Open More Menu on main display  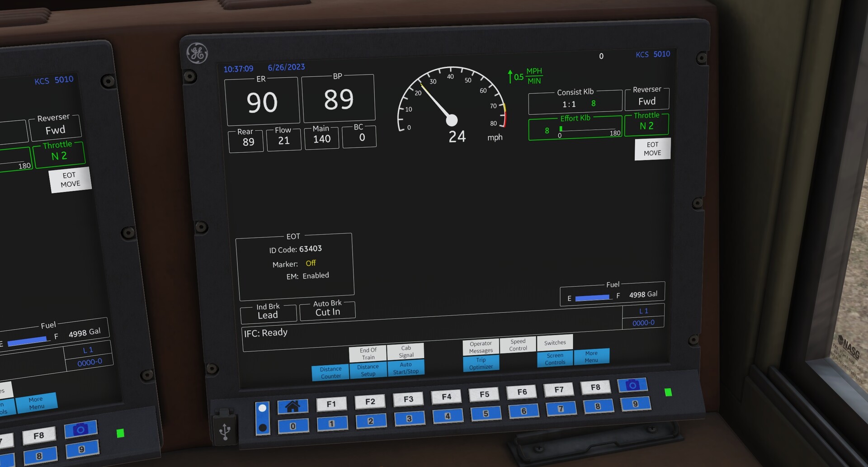point(591,356)
